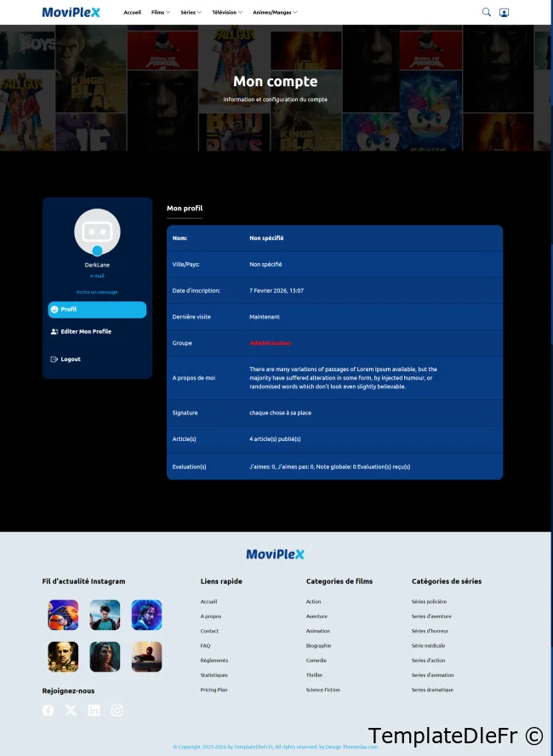Image resolution: width=553 pixels, height=756 pixels.
Task: Click the user account icon in header
Action: (x=504, y=12)
